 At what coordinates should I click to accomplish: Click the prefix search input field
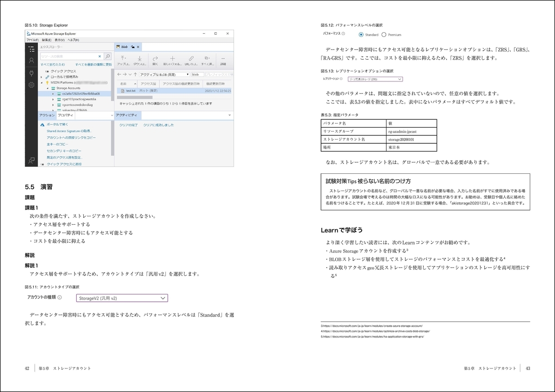pos(219,74)
